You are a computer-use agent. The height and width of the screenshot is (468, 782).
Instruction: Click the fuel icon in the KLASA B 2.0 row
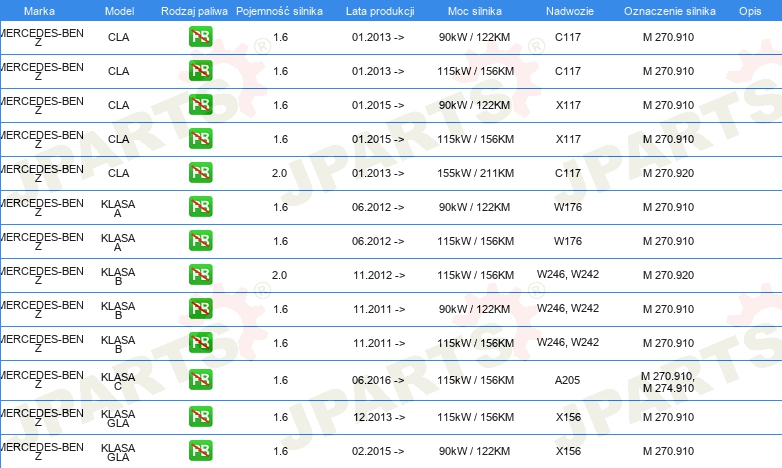(x=200, y=274)
